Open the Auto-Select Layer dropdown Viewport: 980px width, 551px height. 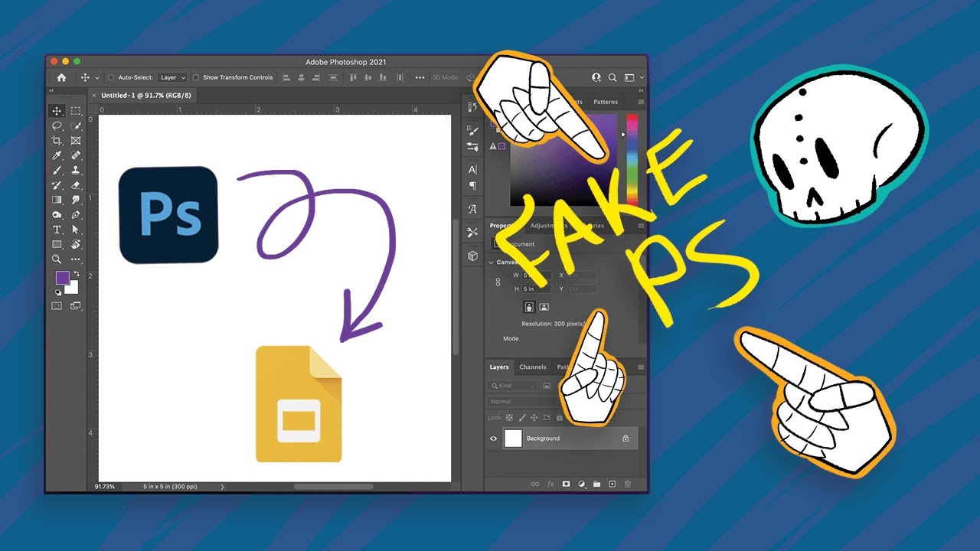pos(172,77)
